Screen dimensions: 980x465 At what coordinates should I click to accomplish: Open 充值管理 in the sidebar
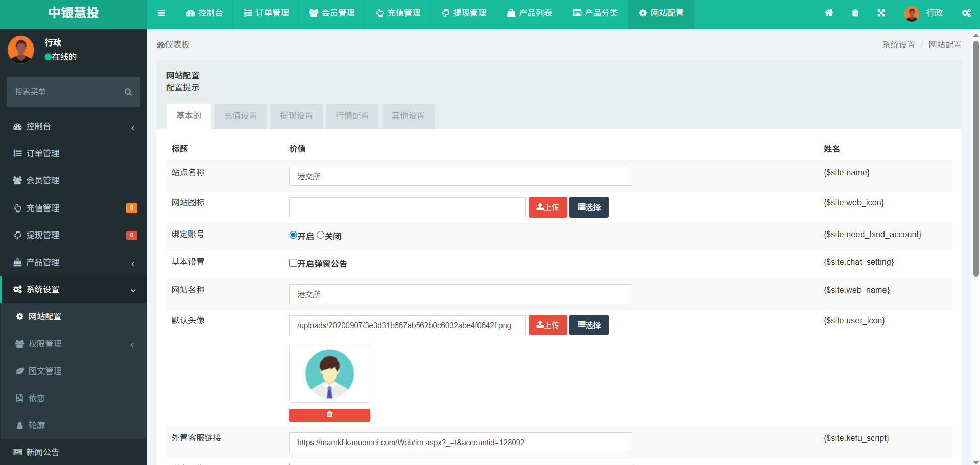74,208
